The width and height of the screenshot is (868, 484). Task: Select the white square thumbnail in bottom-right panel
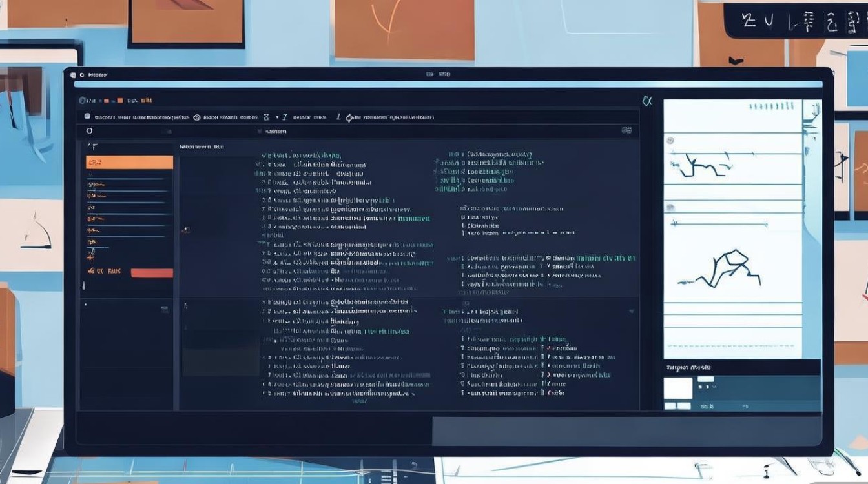[678, 388]
